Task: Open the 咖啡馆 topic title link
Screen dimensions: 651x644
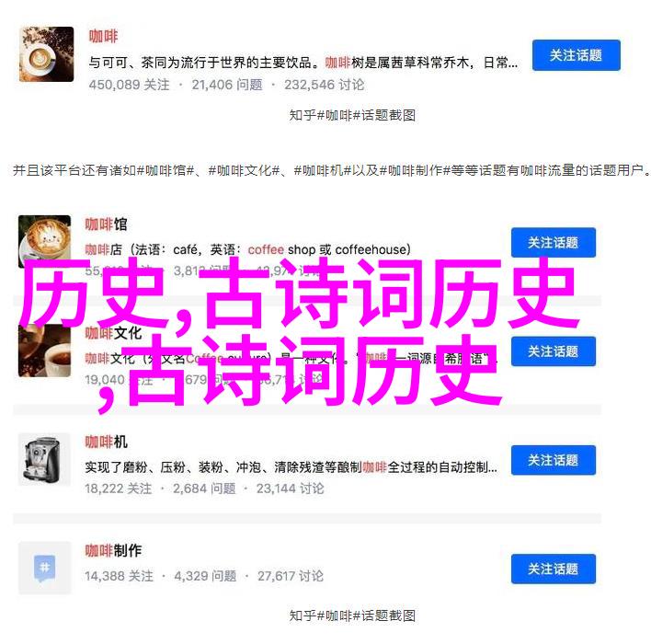Action: point(107,224)
